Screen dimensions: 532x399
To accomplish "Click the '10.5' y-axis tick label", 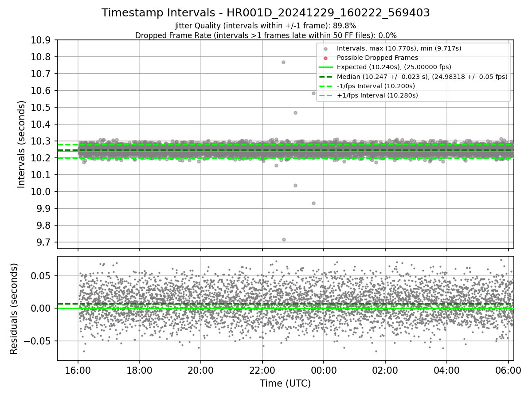I will point(41,108).
